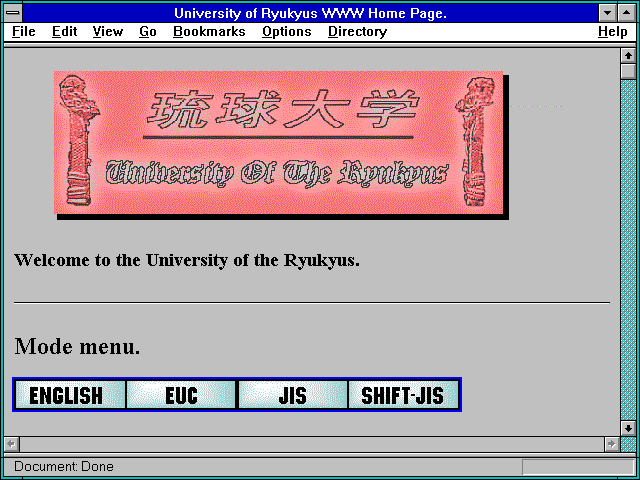This screenshot has height=480, width=640.
Task: Open the window control menu box
Action: pos(13,13)
